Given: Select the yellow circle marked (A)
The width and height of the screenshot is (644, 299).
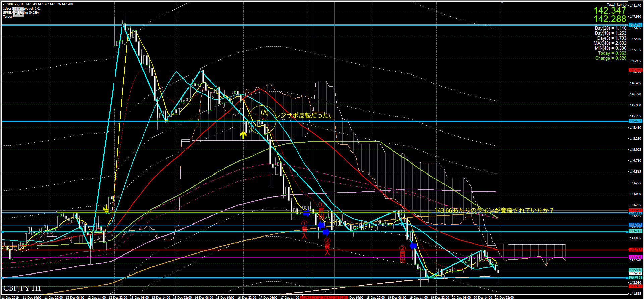Looking at the screenshot, I should pos(262,120).
